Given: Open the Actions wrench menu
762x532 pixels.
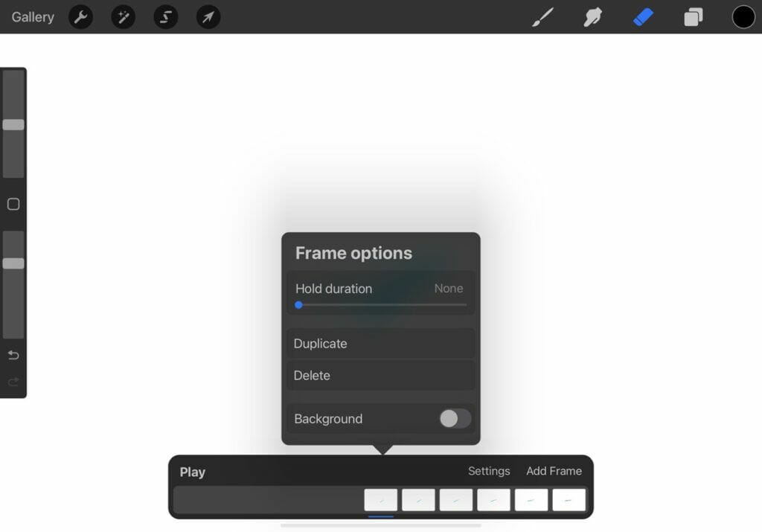Looking at the screenshot, I should pos(80,17).
